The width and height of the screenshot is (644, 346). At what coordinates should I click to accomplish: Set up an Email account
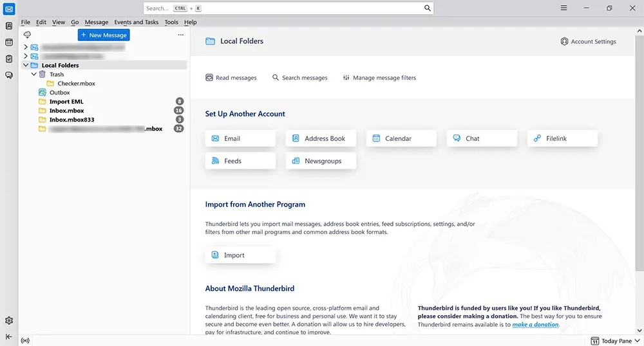click(x=240, y=138)
